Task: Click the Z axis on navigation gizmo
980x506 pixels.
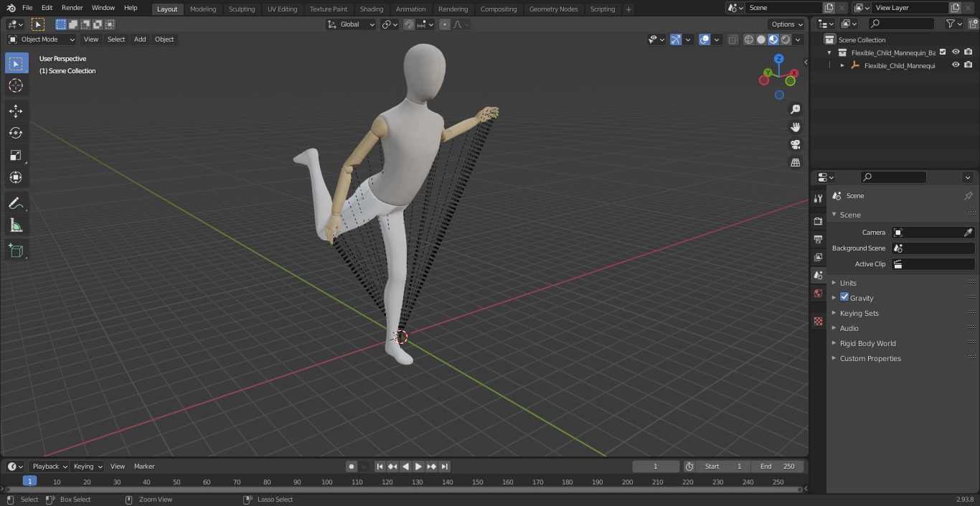Action: pyautogui.click(x=778, y=59)
